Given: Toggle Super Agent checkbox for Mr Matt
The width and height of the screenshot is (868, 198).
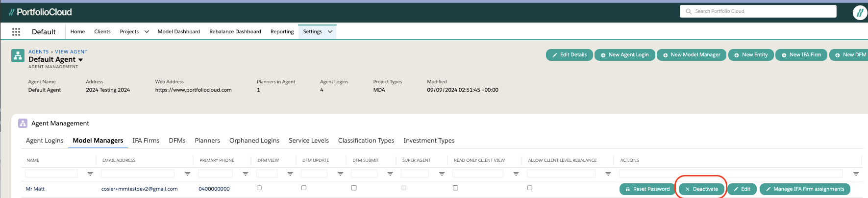Looking at the screenshot, I should pyautogui.click(x=404, y=188).
